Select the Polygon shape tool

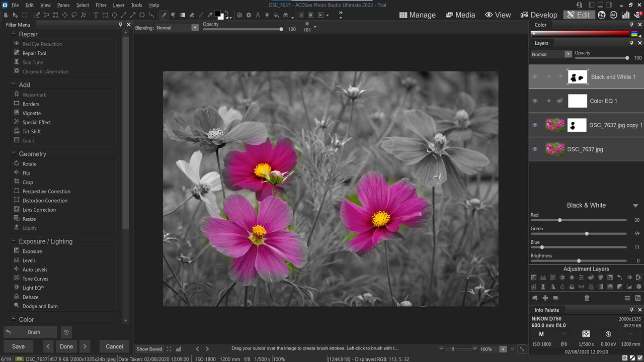(142, 15)
